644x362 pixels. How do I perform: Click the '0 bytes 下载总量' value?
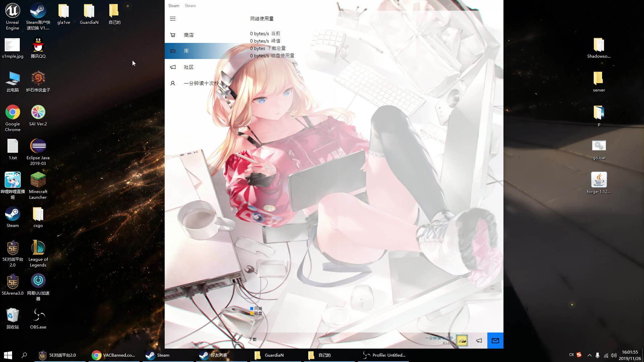click(x=268, y=48)
